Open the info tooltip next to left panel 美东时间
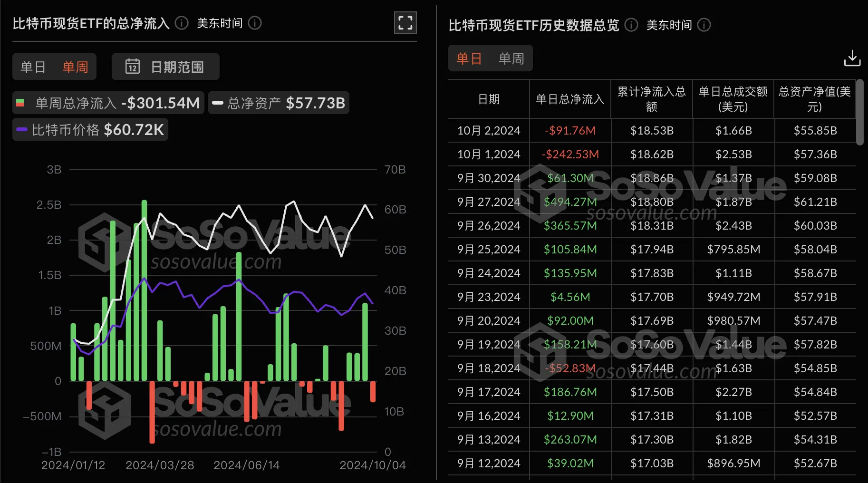The image size is (868, 483). pyautogui.click(x=255, y=23)
